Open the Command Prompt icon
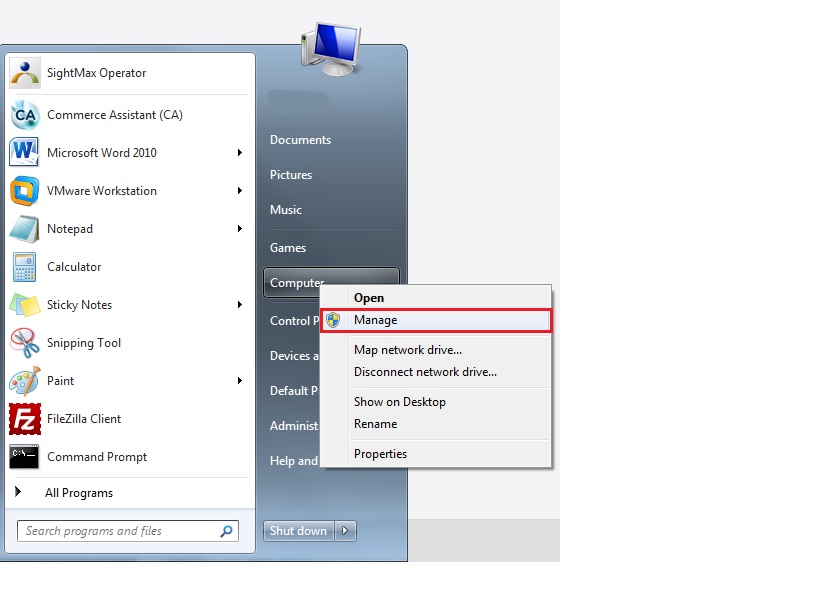The width and height of the screenshot is (817, 605). 24,457
